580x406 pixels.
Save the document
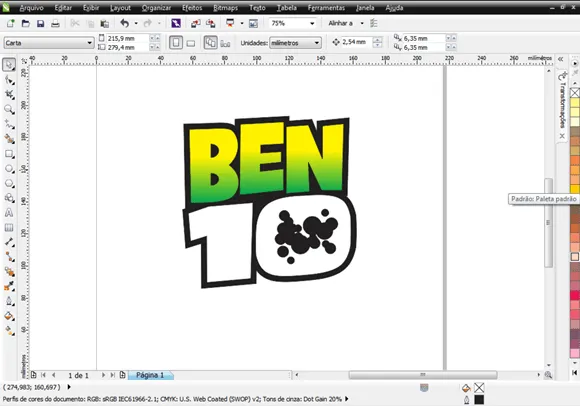click(40, 24)
